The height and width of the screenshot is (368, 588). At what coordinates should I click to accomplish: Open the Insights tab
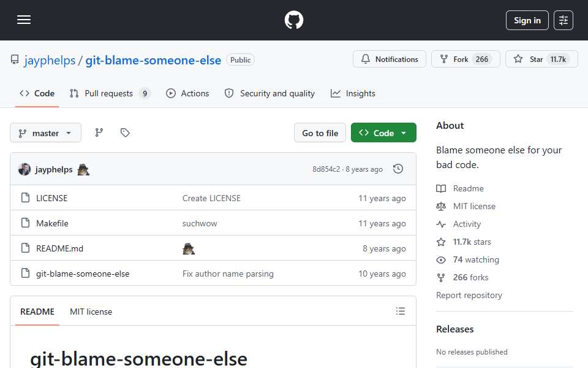coord(353,93)
